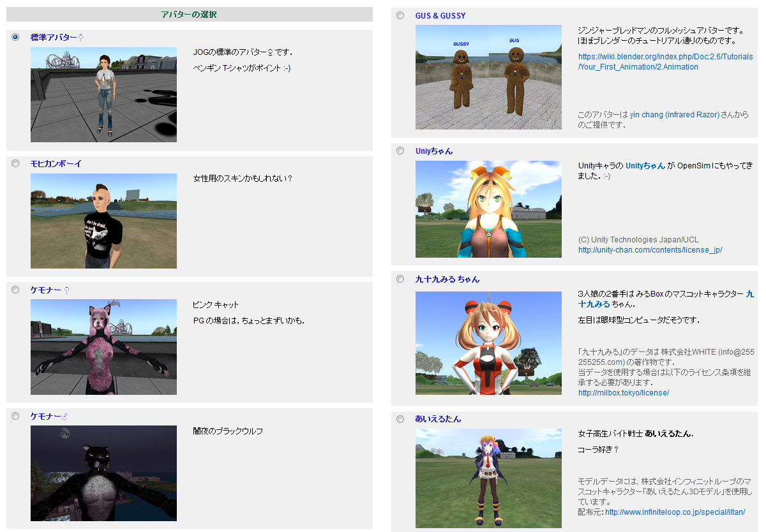Screen dimensions: 766x532
Task: Click the 九十九みる ちゃん title label
Action: click(447, 279)
